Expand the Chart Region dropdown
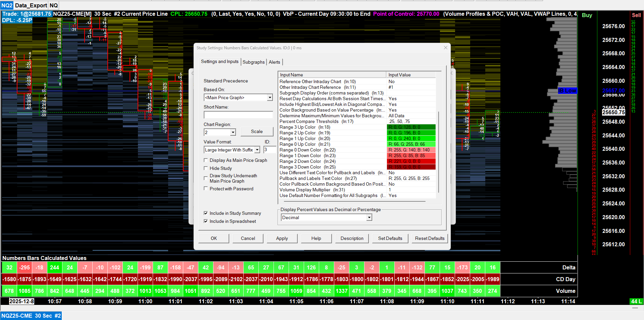644x320 pixels. pos(233,132)
